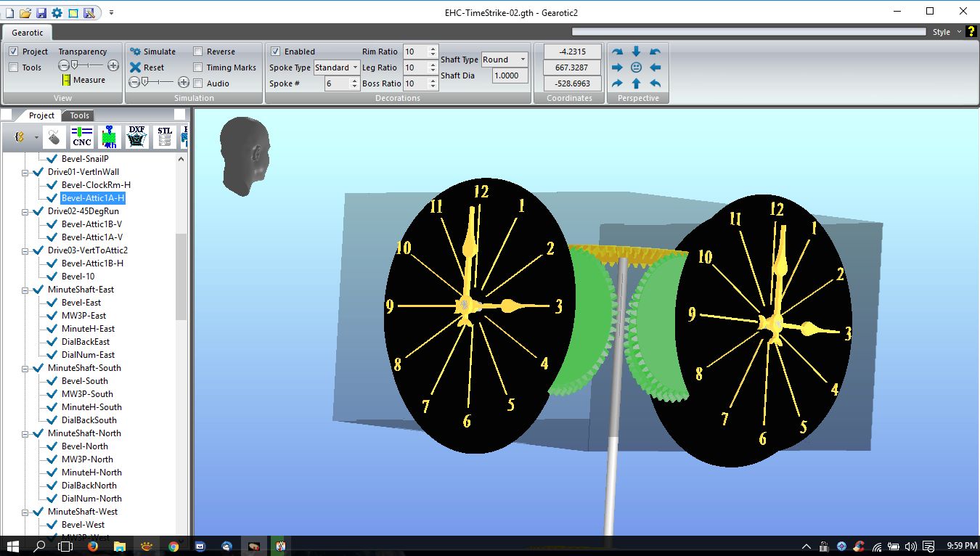The image size is (980, 556).
Task: Click the DXF export icon
Action: (x=136, y=136)
